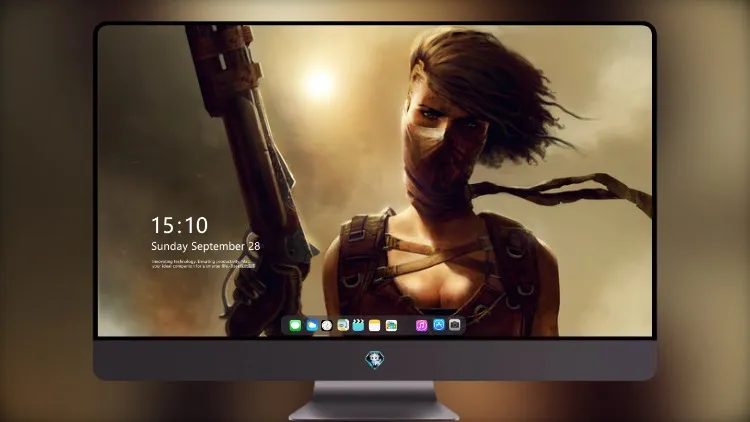Viewport: 750px width, 422px height.
Task: Click the masked woman's face on wallpaper
Action: [x=442, y=129]
